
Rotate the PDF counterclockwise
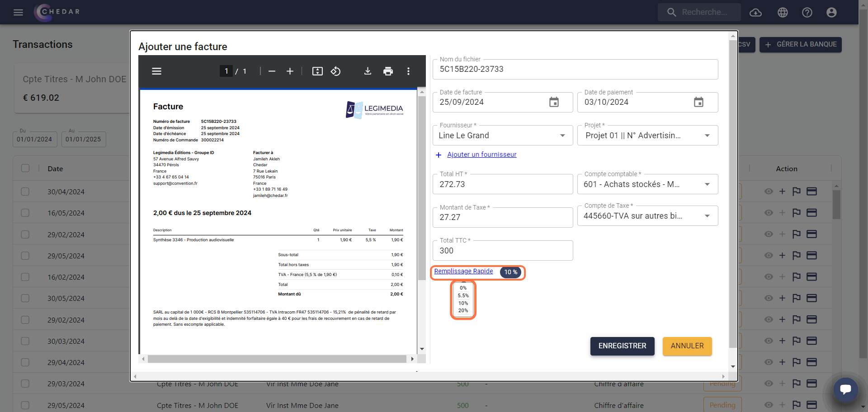click(x=335, y=71)
